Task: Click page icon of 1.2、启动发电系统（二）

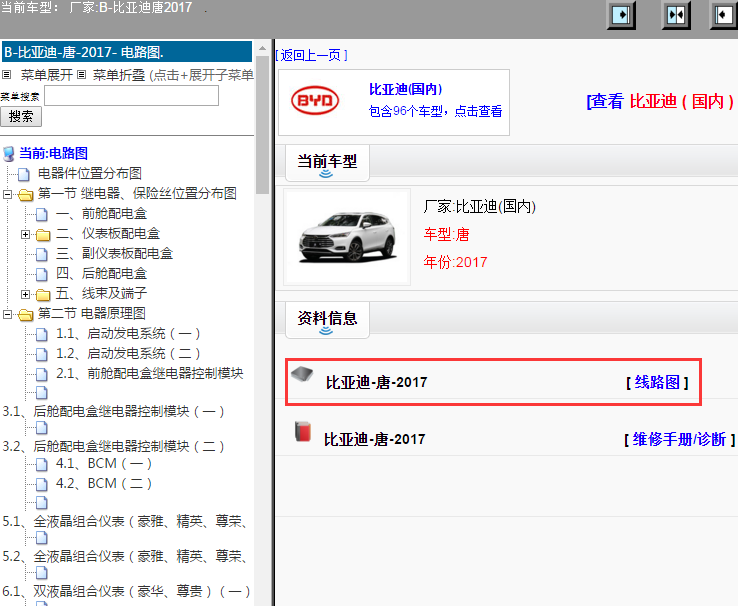Action: (42, 354)
